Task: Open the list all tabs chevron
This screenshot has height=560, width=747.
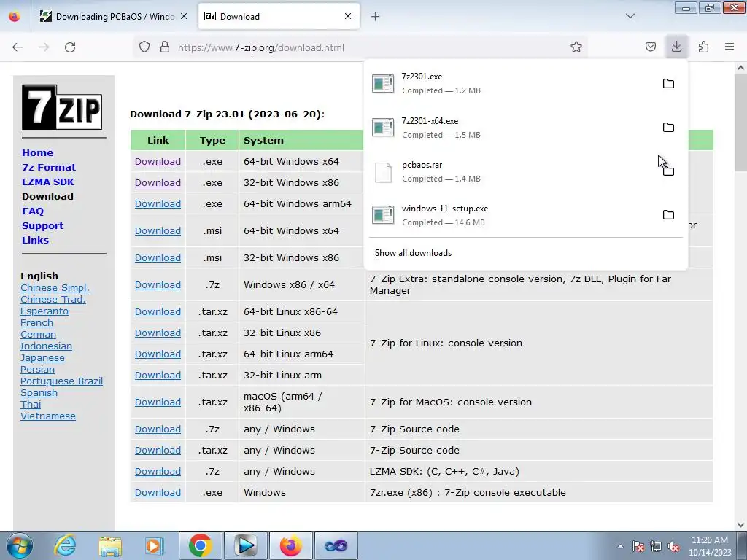Action: pos(630,16)
